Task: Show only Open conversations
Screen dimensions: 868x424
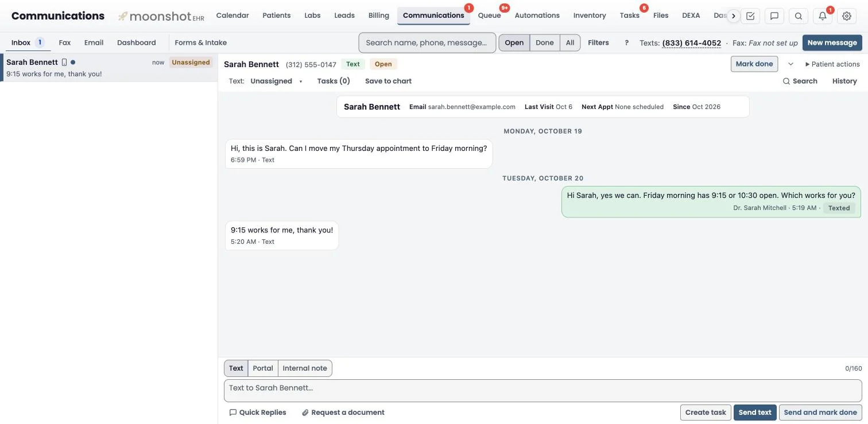Action: point(514,43)
